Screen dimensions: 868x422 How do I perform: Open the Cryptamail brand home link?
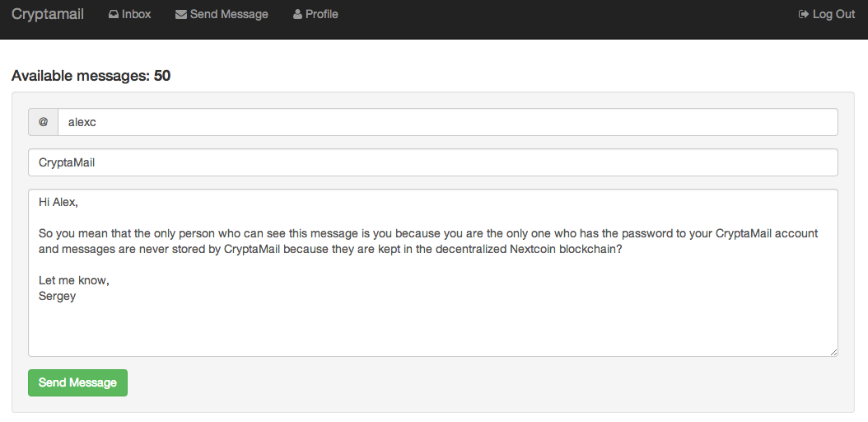pyautogui.click(x=48, y=14)
